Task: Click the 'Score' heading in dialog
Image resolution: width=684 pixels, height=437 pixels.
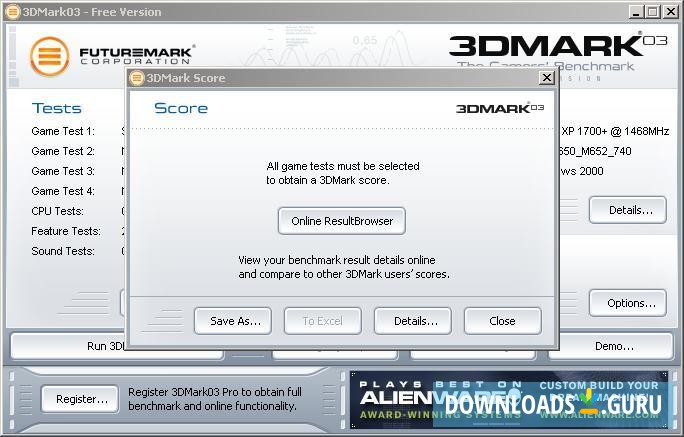Action: pos(181,108)
